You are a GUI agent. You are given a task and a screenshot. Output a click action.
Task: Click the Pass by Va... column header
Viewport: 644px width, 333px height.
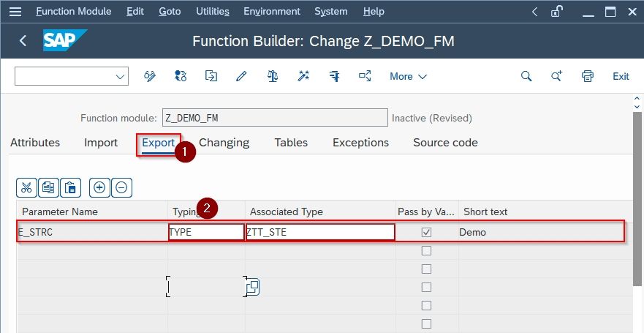(426, 212)
